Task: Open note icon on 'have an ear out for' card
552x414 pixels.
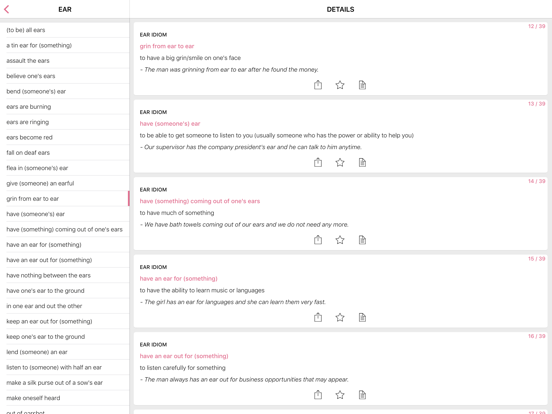Action: click(362, 395)
